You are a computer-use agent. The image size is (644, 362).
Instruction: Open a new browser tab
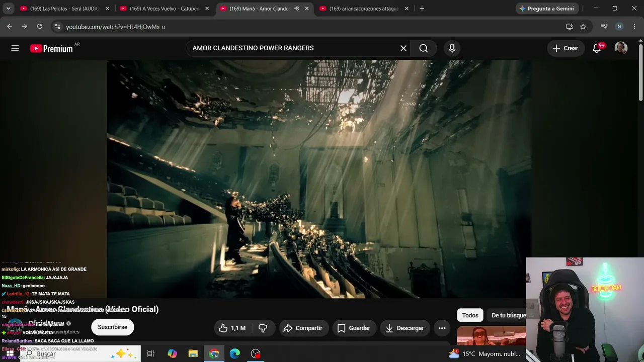[422, 9]
